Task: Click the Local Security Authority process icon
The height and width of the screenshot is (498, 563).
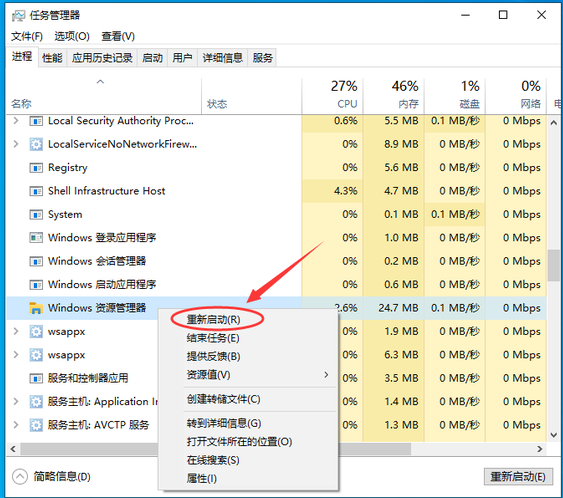Action: click(x=36, y=121)
